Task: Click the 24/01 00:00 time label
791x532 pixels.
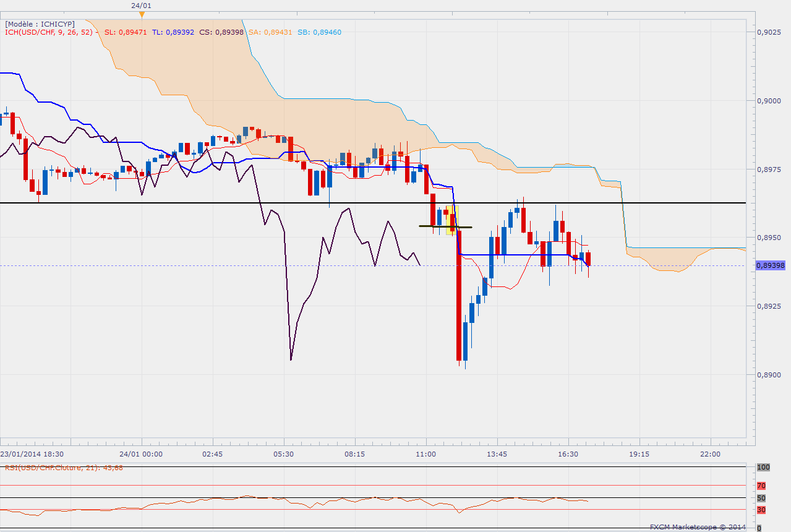Action: (142, 454)
